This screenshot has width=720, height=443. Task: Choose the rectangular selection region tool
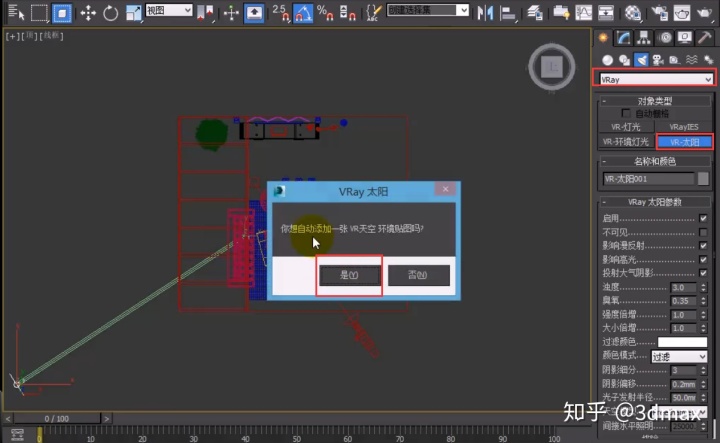click(39, 13)
